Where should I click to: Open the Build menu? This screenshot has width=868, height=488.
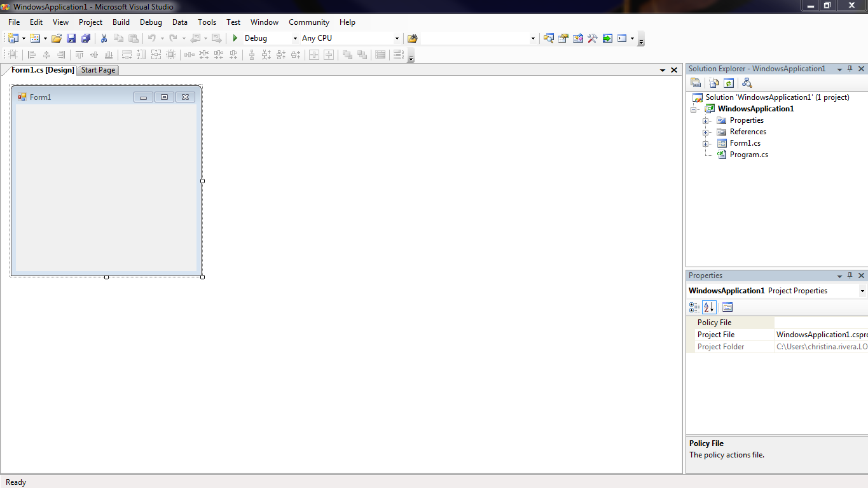(x=121, y=22)
